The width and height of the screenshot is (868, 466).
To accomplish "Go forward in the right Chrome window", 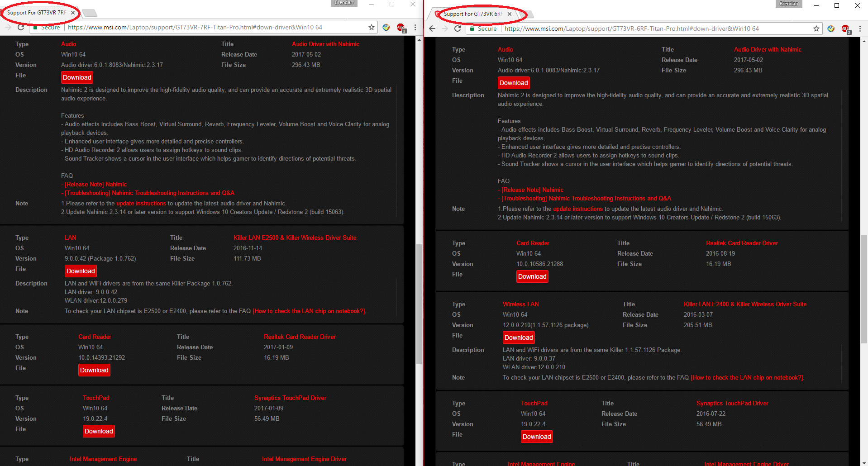I will click(x=445, y=29).
